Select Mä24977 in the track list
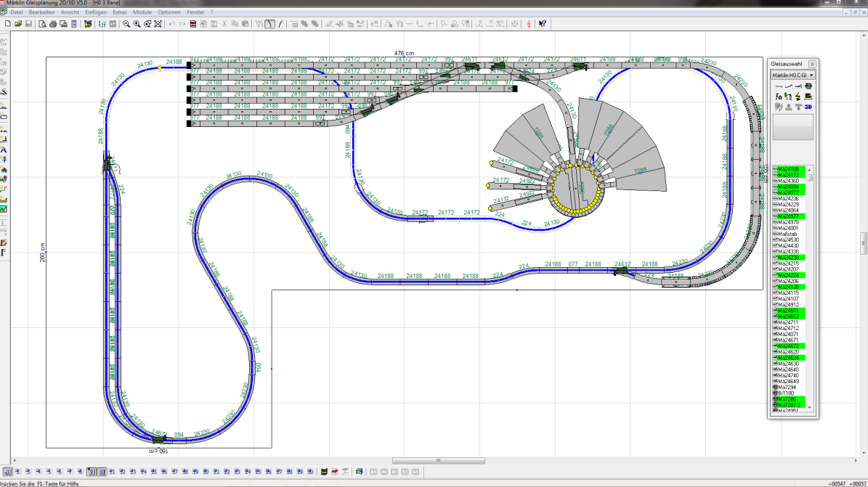868x487 pixels. point(789,216)
